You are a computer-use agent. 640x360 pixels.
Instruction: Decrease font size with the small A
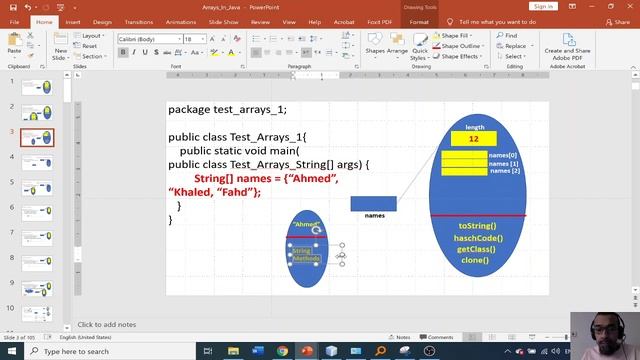223,39
